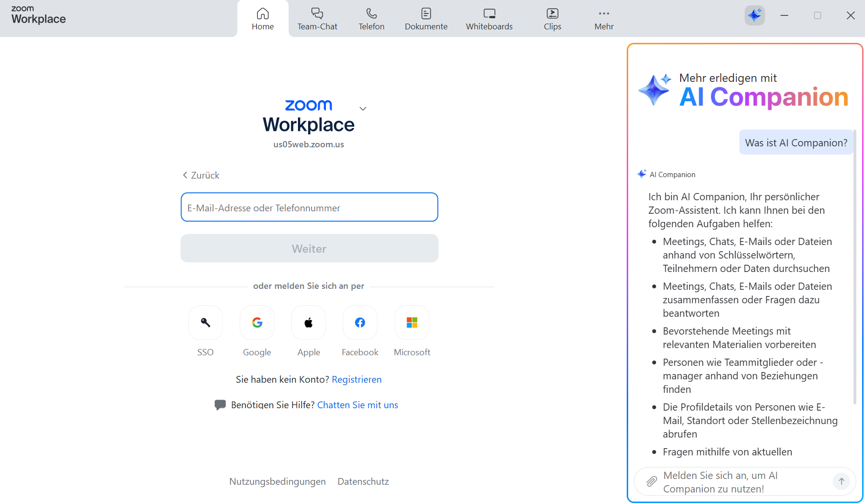Viewport: 865px width, 504px height.
Task: Close the Zoom Workplace window
Action: pyautogui.click(x=851, y=15)
